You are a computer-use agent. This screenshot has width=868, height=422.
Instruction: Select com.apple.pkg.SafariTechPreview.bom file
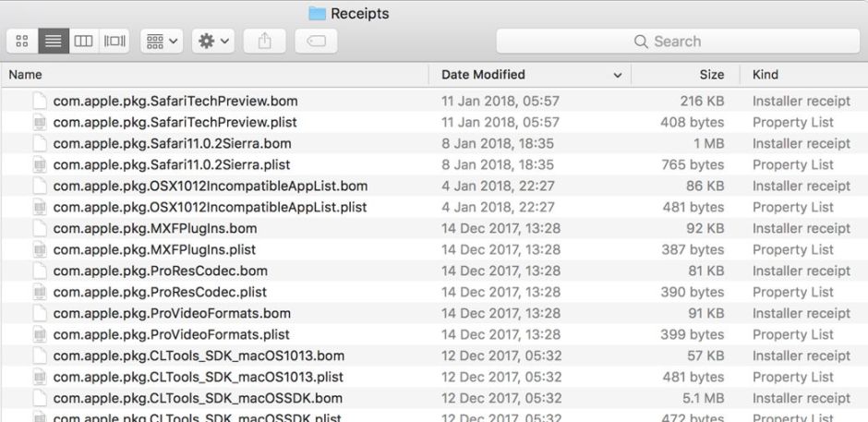point(175,101)
